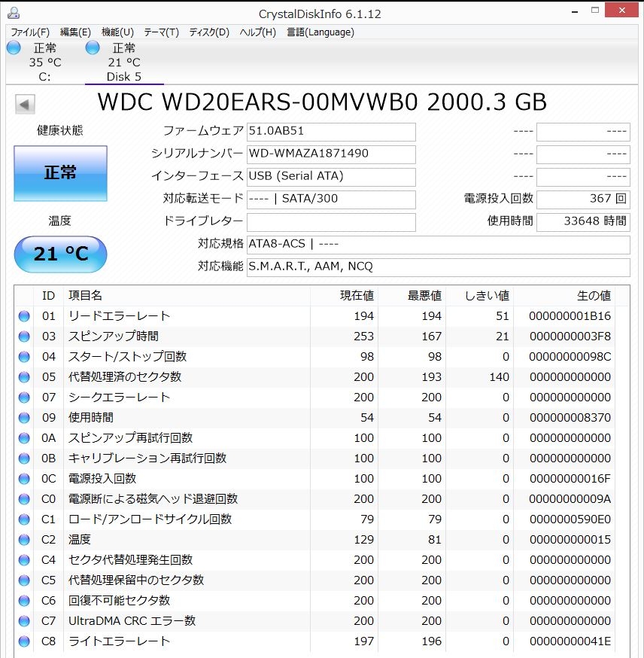The height and width of the screenshot is (658, 644).
Task: Open the テーマ(T) menu
Action: (x=162, y=32)
